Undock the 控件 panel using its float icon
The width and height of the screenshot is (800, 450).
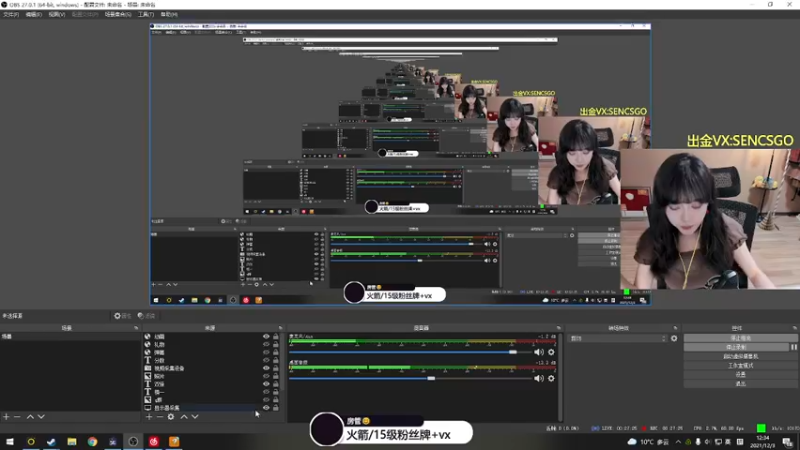[795, 328]
